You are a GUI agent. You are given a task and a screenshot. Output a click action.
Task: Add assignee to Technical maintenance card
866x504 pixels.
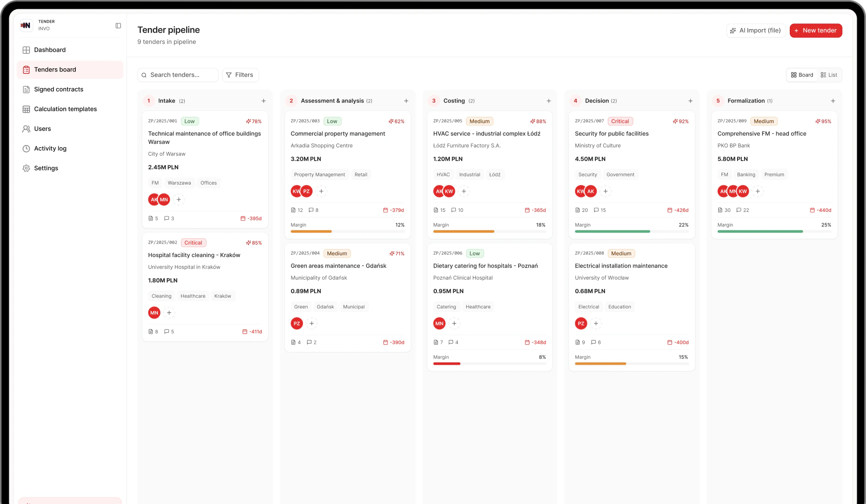tap(179, 200)
